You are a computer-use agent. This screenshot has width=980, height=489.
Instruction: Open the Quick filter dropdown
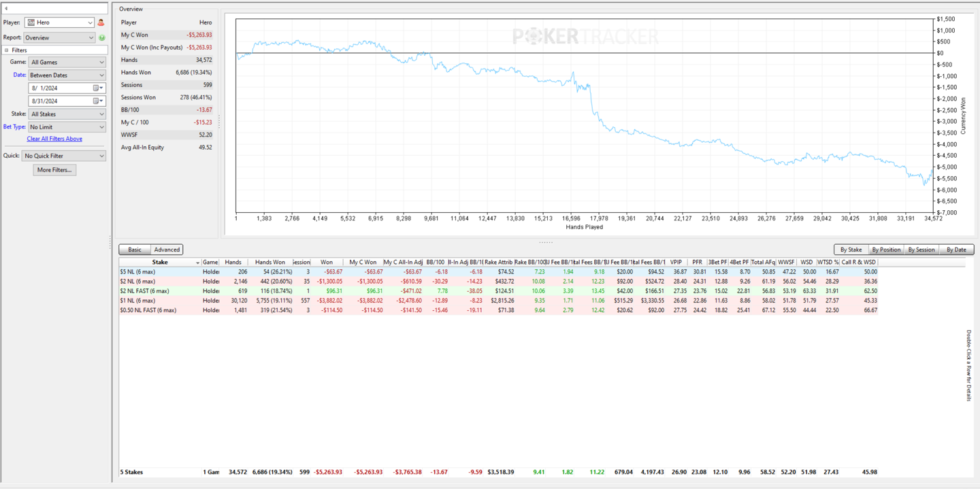(x=64, y=156)
